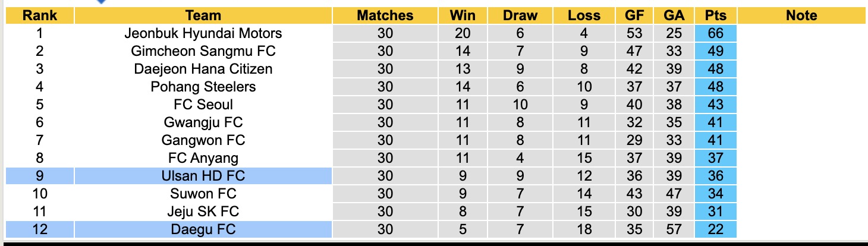
Task: Select the Draw column header
Action: coord(520,15)
